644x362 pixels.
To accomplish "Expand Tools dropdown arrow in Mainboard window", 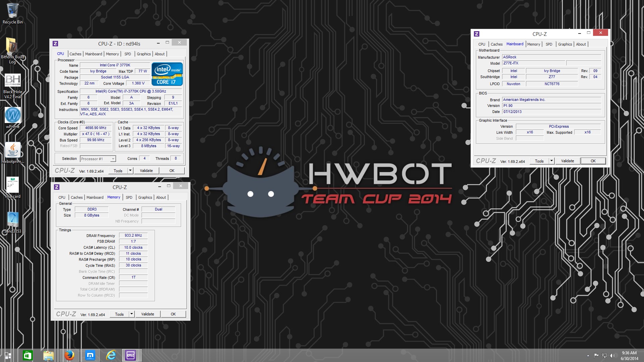I will [551, 161].
